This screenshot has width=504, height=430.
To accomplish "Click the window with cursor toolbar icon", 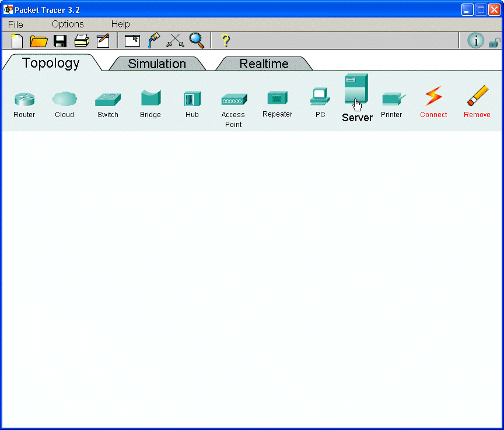I will (x=132, y=41).
